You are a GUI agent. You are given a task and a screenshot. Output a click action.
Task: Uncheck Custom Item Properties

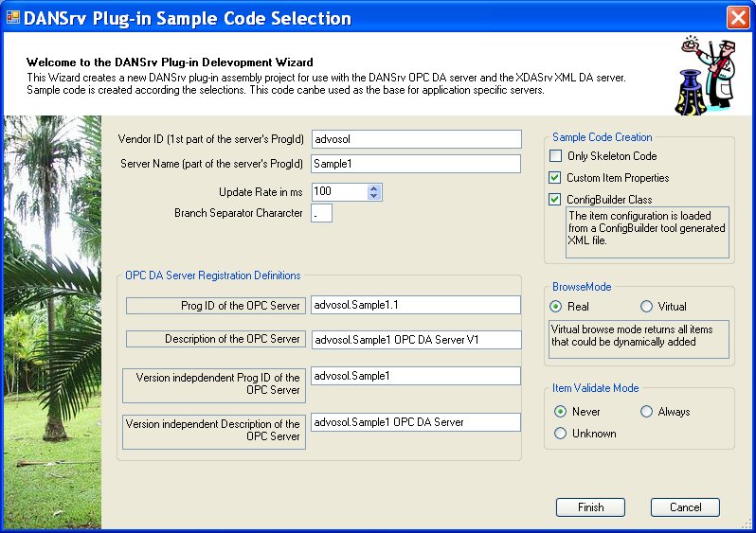click(x=555, y=177)
